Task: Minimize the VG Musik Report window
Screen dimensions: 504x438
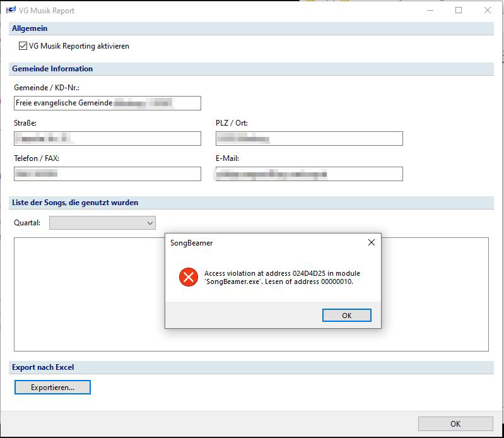Action: (x=430, y=10)
